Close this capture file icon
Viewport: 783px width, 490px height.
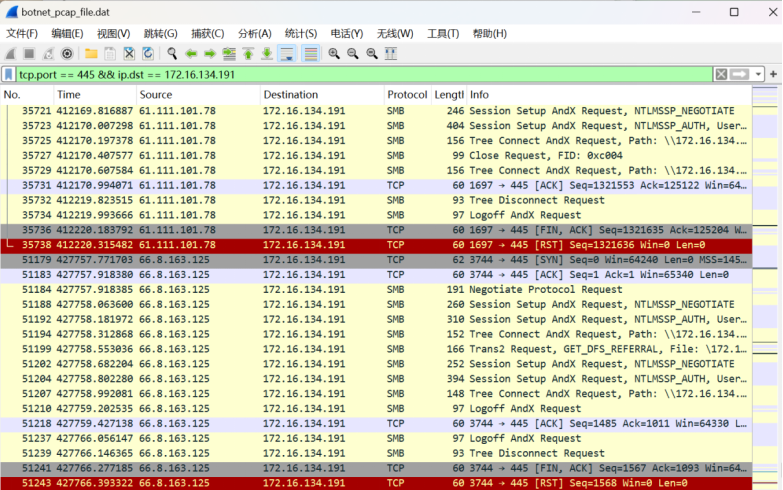129,53
